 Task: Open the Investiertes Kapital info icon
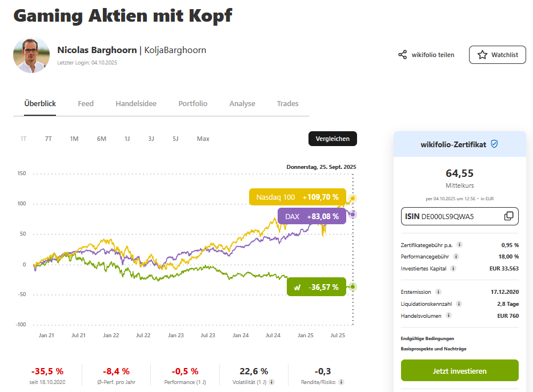click(x=453, y=268)
